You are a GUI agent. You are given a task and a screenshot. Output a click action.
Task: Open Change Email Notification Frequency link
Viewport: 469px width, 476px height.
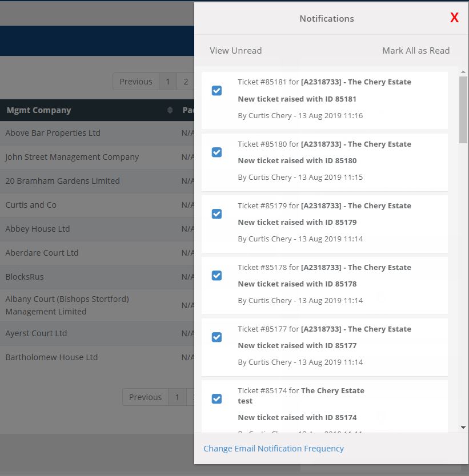[x=274, y=449]
